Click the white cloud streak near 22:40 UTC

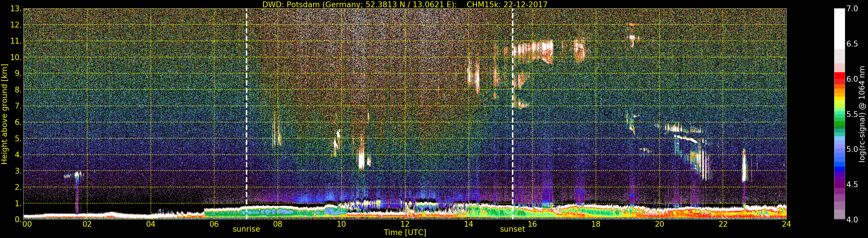tap(744, 166)
